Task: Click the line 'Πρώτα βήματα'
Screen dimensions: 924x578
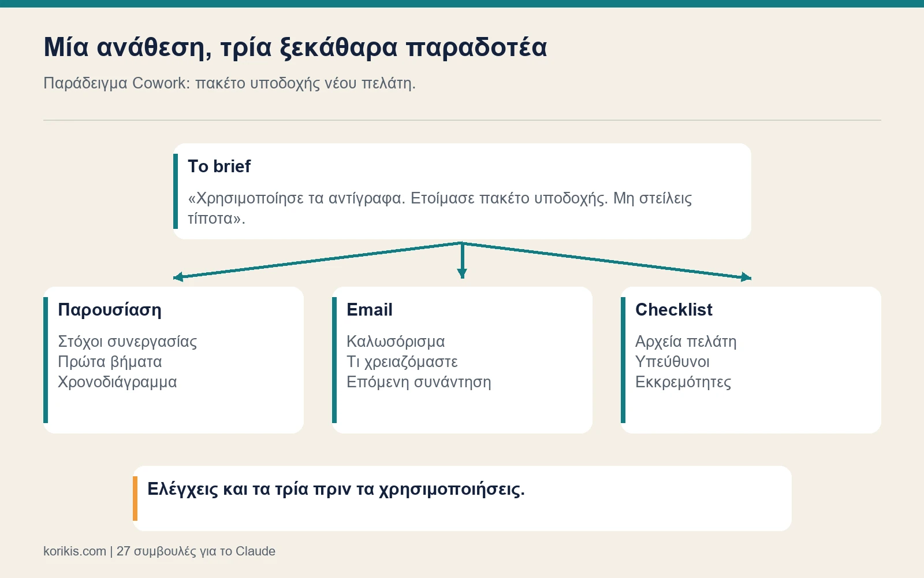Action: tap(110, 362)
